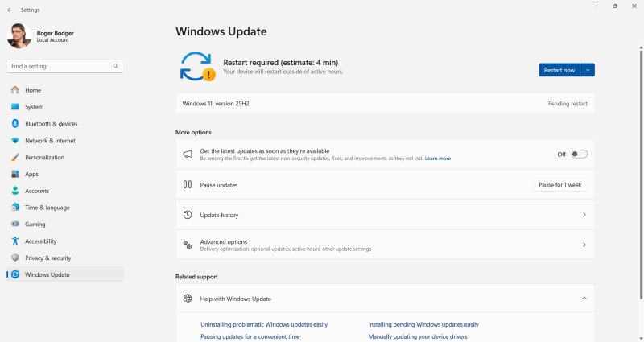
Task: Click the Network & internet wifi icon
Action: [x=15, y=140]
